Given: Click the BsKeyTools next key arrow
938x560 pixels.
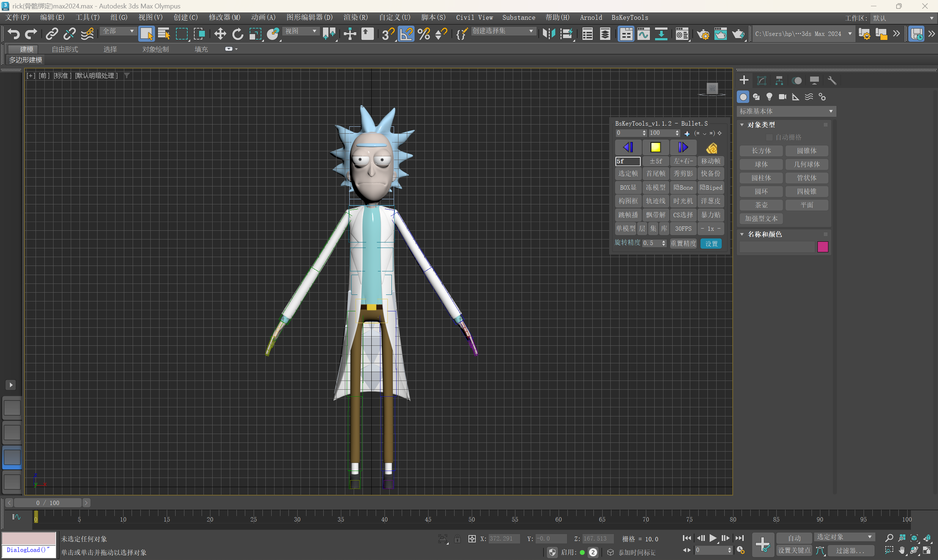Looking at the screenshot, I should (x=683, y=147).
